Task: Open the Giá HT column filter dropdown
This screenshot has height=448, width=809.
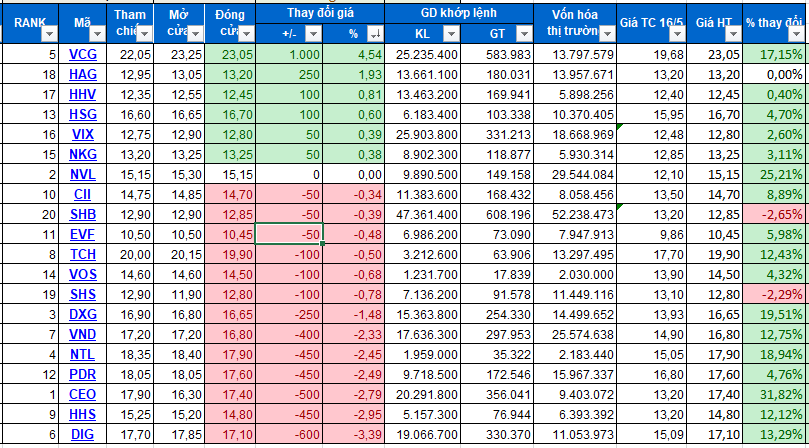Action: point(733,34)
